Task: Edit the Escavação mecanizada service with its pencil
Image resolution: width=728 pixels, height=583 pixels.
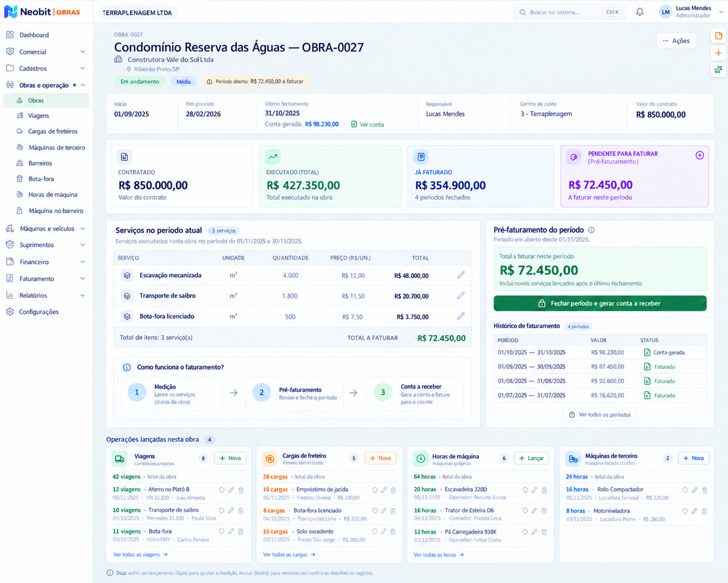Action: 461,275
